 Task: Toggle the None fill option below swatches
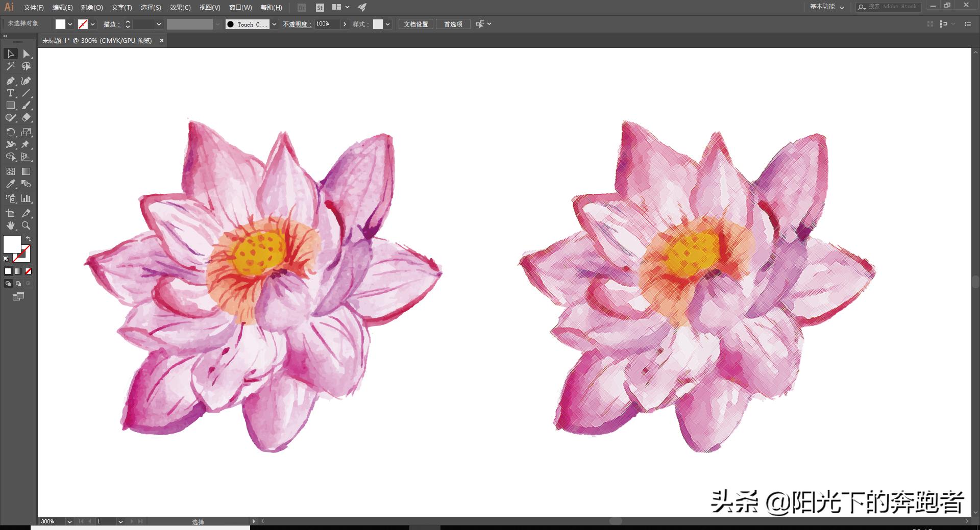coord(28,271)
